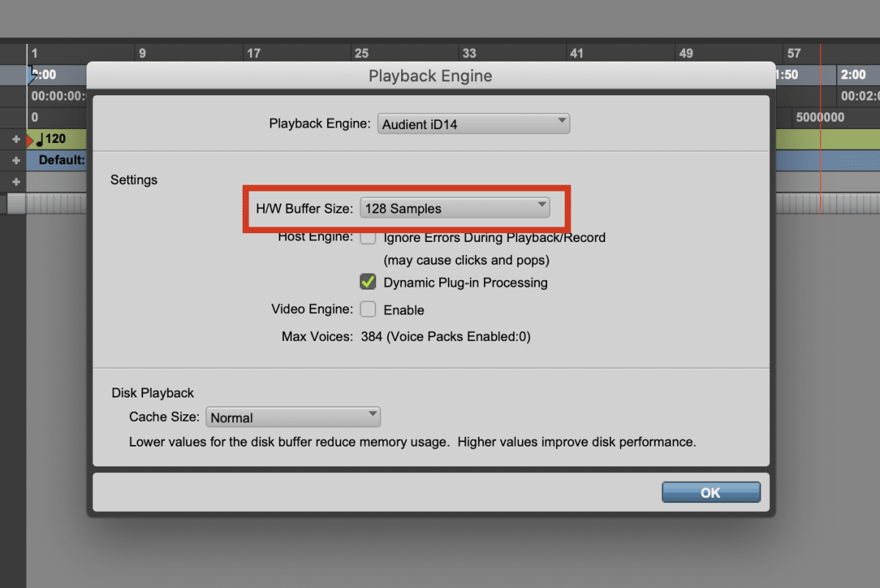This screenshot has height=588, width=880.
Task: Disable Dynamic Plug-in Processing
Action: pos(368,282)
